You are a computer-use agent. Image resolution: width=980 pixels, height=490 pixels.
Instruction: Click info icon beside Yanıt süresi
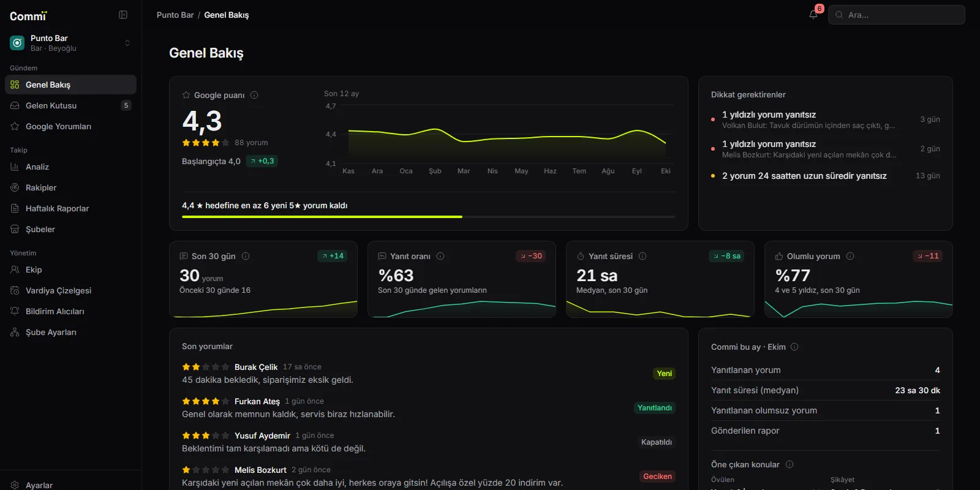pos(643,256)
